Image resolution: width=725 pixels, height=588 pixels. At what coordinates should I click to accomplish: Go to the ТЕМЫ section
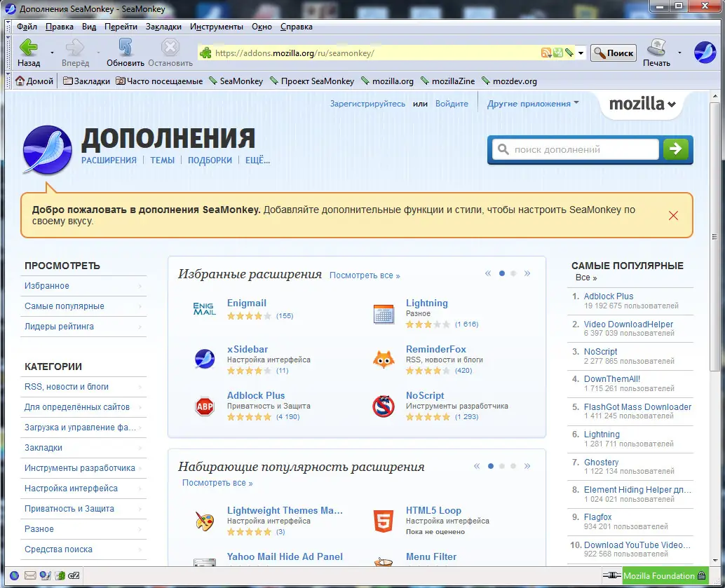click(x=162, y=160)
